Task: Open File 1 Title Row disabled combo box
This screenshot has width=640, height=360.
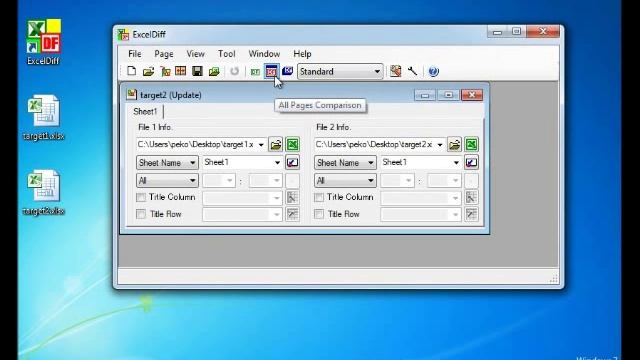Action: pos(242,215)
